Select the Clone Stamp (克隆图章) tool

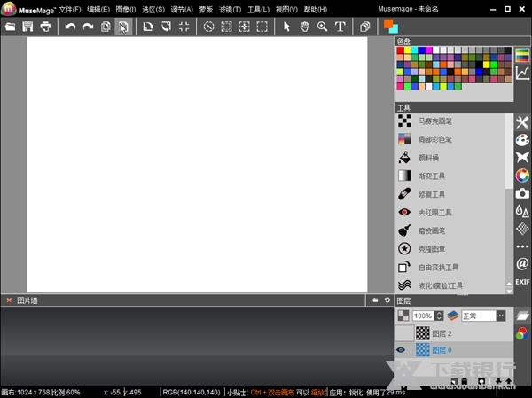[x=432, y=249]
